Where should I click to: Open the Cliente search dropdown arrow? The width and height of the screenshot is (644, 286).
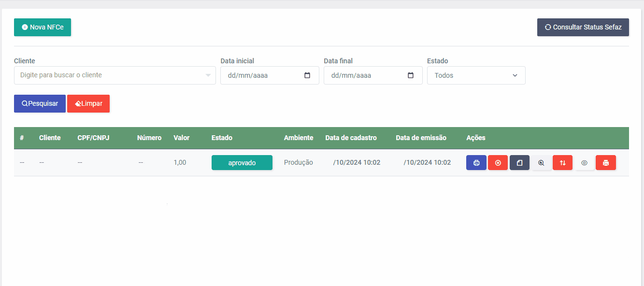(x=208, y=75)
